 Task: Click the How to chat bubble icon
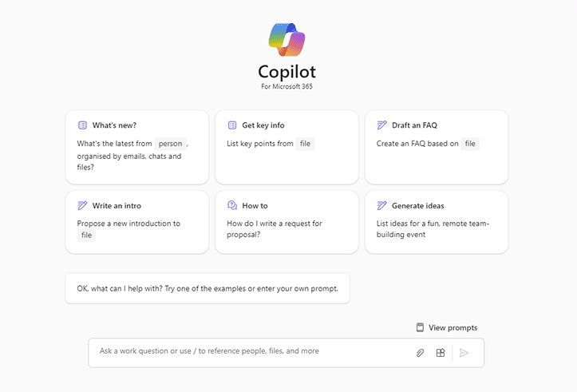click(x=232, y=205)
